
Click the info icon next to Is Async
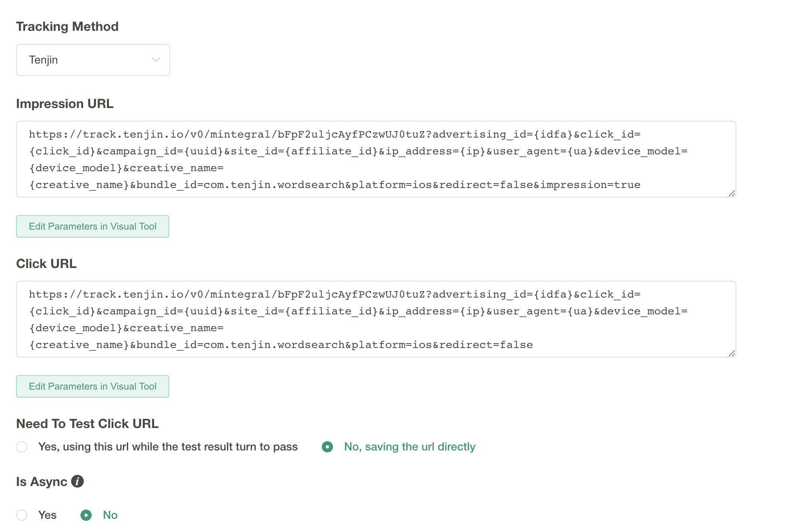point(77,481)
